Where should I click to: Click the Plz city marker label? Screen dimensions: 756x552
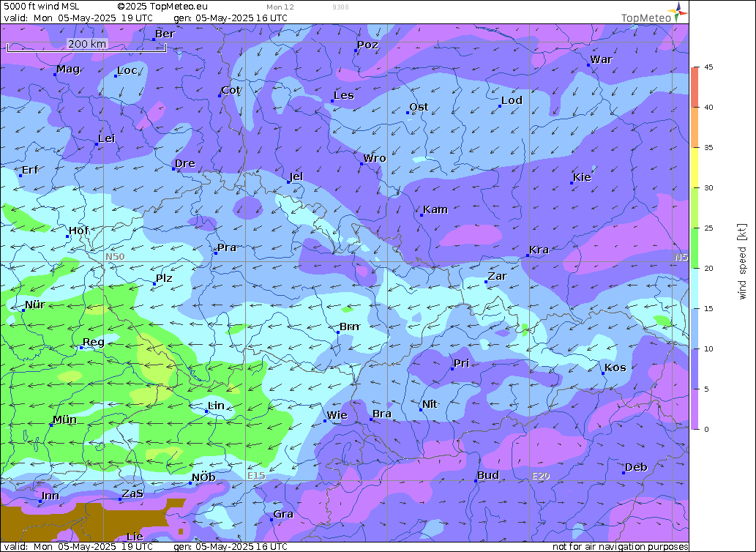coord(164,278)
